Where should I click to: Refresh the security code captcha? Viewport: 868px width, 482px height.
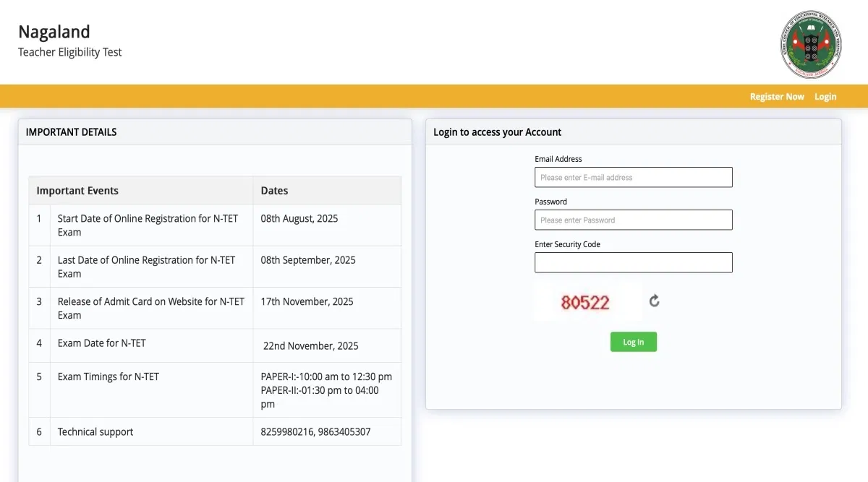coord(654,301)
